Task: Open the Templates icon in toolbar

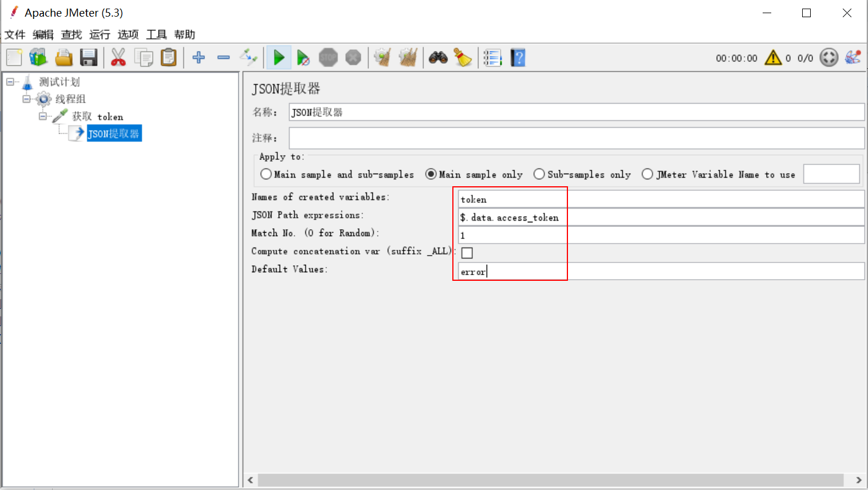Action: [38, 57]
